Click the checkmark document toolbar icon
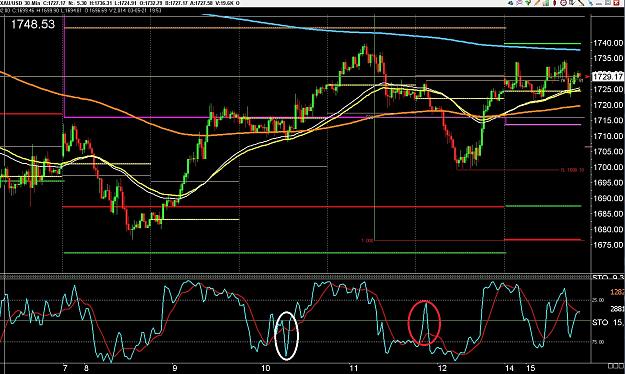This screenshot has width=625, height=374. (x=572, y=3)
